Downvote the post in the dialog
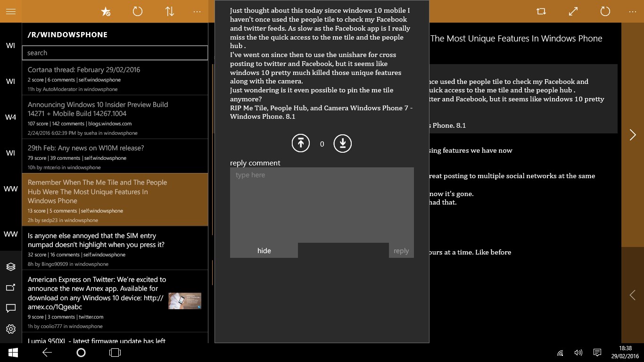This screenshot has width=644, height=362. click(x=343, y=143)
